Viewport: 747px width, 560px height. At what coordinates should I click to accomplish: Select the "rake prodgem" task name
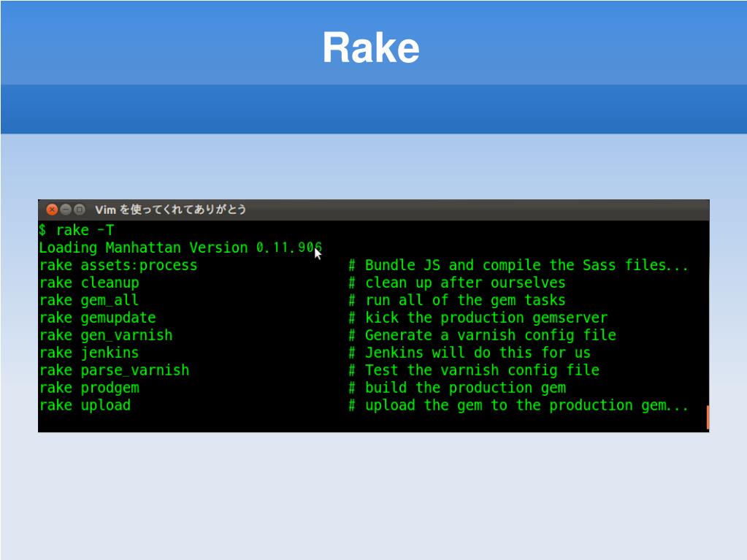89,388
